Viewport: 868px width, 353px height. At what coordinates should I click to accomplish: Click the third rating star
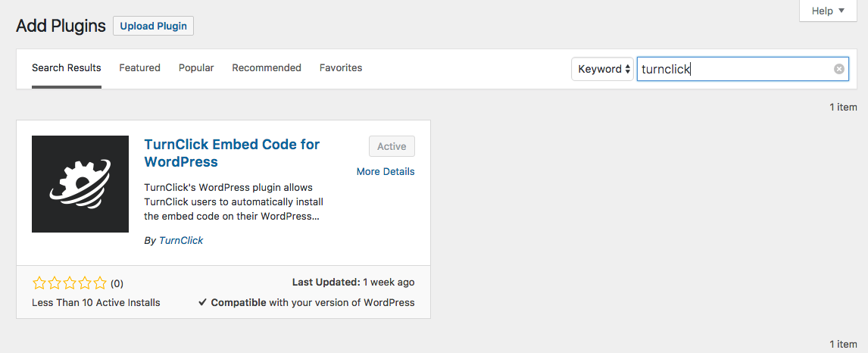69,284
